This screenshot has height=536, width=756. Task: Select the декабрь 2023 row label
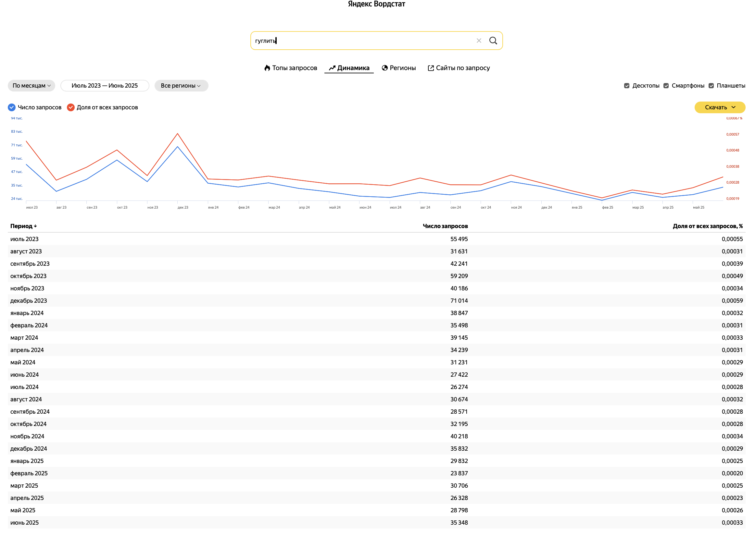[x=29, y=301]
